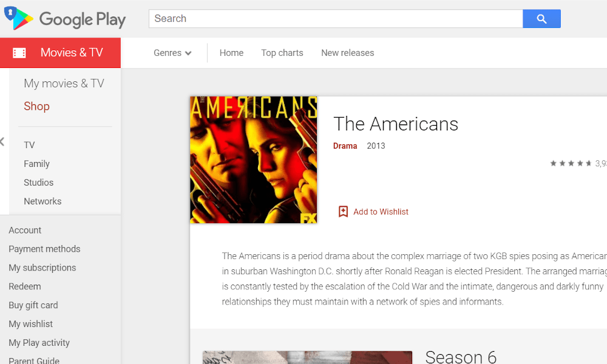Click the star rating icons
607x364 pixels.
[x=571, y=163]
